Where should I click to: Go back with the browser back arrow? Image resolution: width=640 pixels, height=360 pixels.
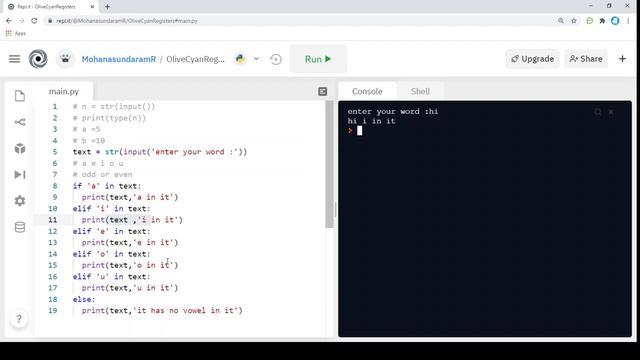pyautogui.click(x=9, y=20)
